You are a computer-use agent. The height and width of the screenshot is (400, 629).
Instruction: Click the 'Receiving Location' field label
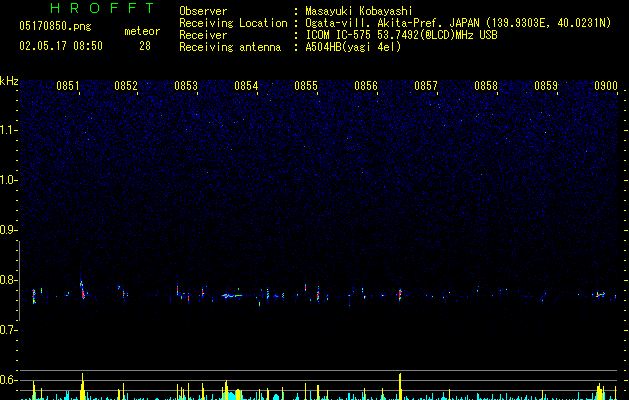click(x=233, y=23)
